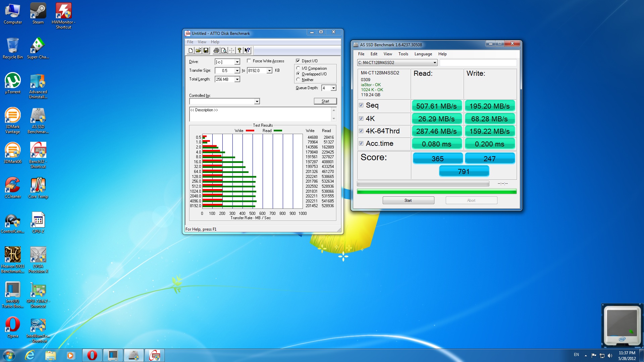Click Internet Explorer icon in taskbar
The height and width of the screenshot is (362, 644).
[x=30, y=355]
